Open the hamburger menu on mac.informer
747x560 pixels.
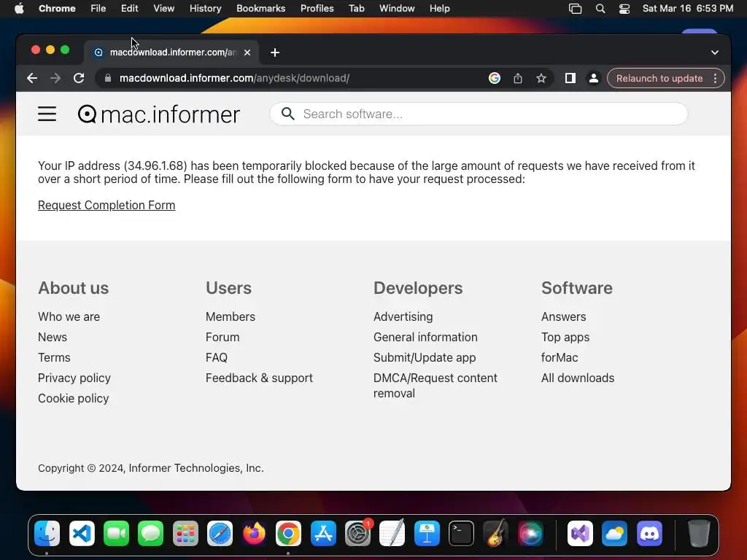click(47, 114)
